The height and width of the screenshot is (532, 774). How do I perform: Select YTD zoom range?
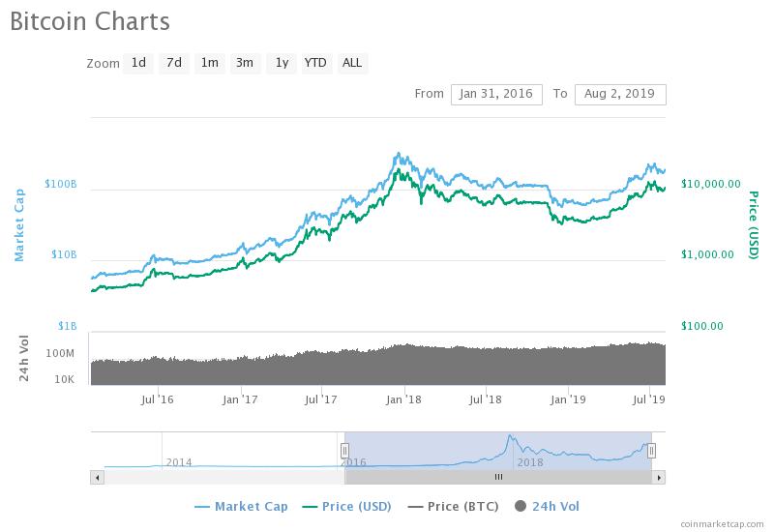(x=315, y=63)
